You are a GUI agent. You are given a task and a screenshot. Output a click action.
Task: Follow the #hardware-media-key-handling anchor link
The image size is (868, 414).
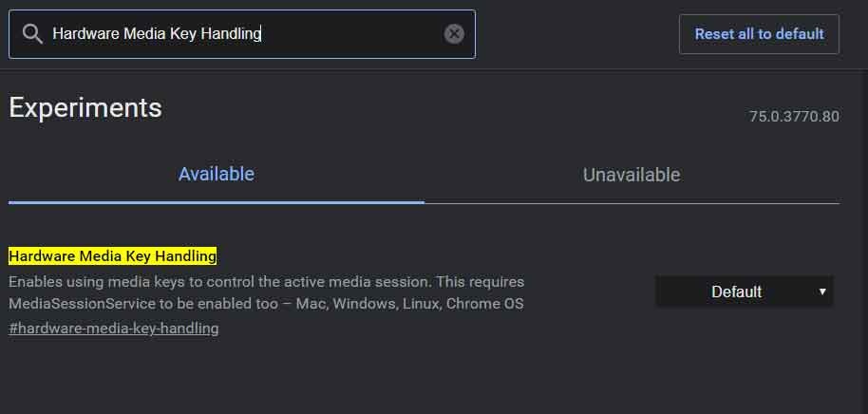[x=114, y=329]
